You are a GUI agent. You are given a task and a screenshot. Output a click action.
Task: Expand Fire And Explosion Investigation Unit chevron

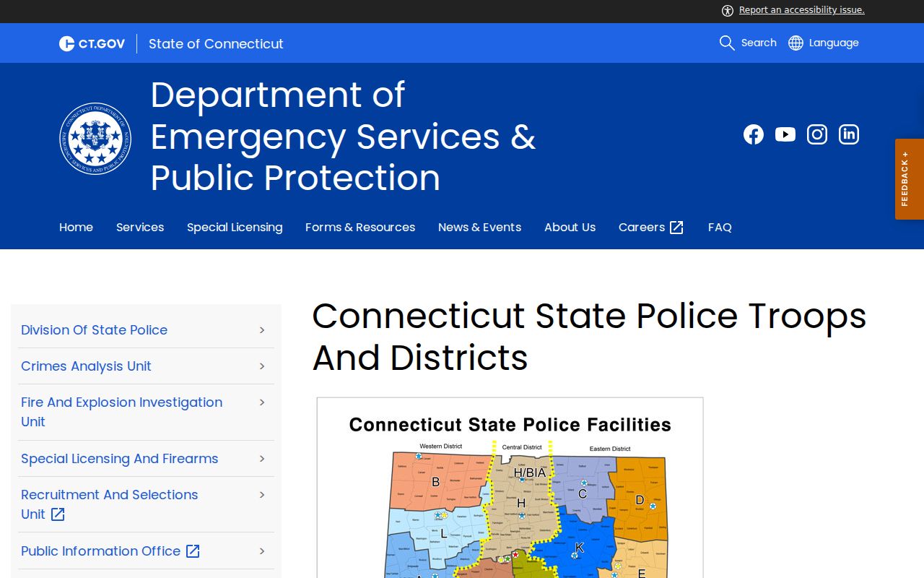[262, 402]
